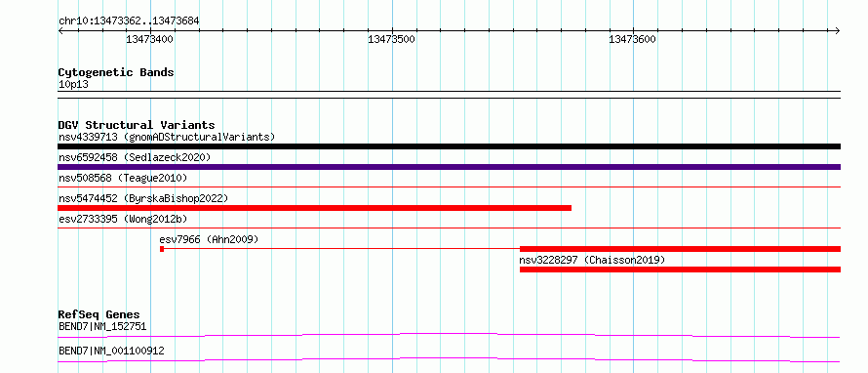
Task: Click the 13473400 ruler position
Action: (150, 39)
